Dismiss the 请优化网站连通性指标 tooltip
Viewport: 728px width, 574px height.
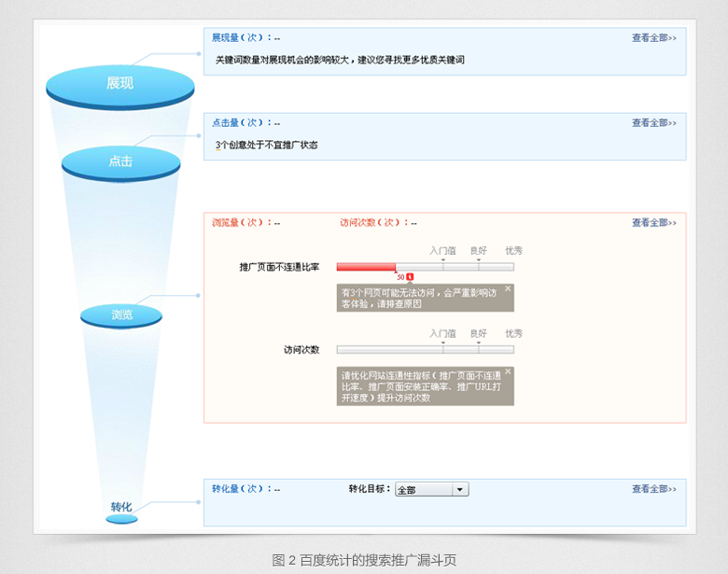point(508,371)
